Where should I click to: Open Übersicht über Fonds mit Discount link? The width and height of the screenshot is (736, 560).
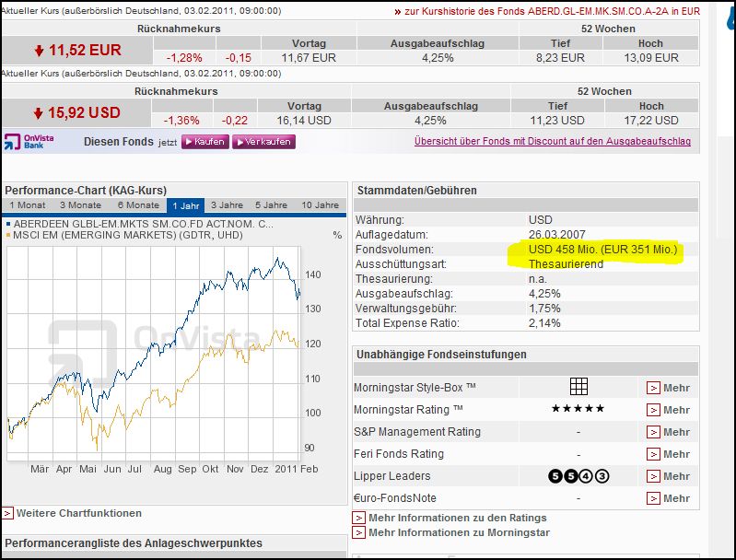tap(553, 141)
